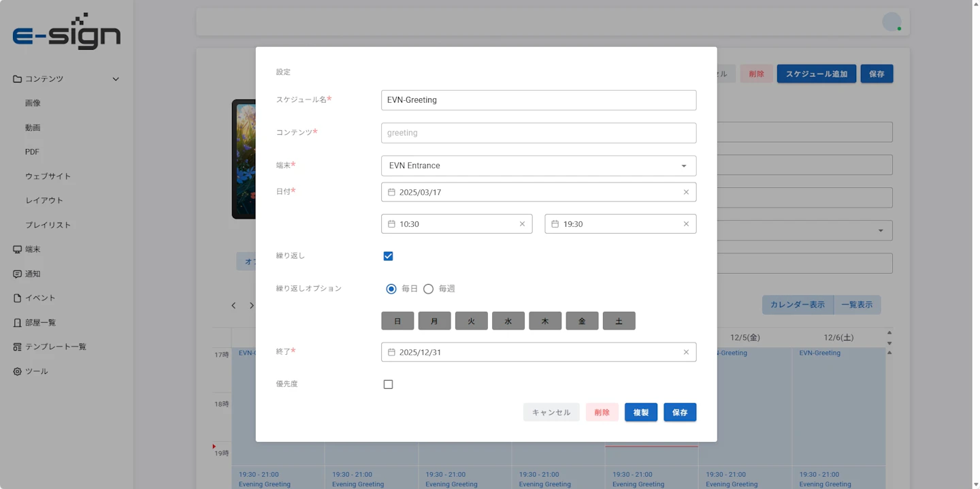Clear the 2025/12/31 end date
This screenshot has width=980, height=489.
(685, 352)
